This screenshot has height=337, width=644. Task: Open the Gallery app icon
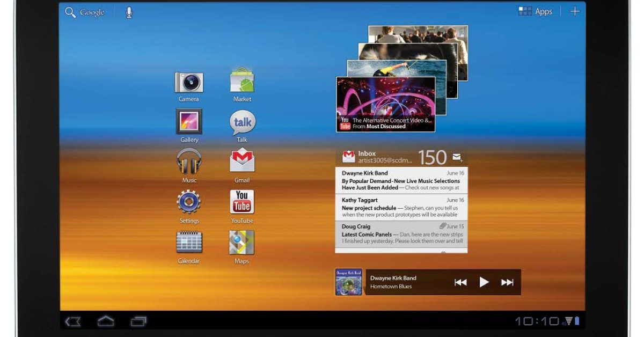click(189, 122)
